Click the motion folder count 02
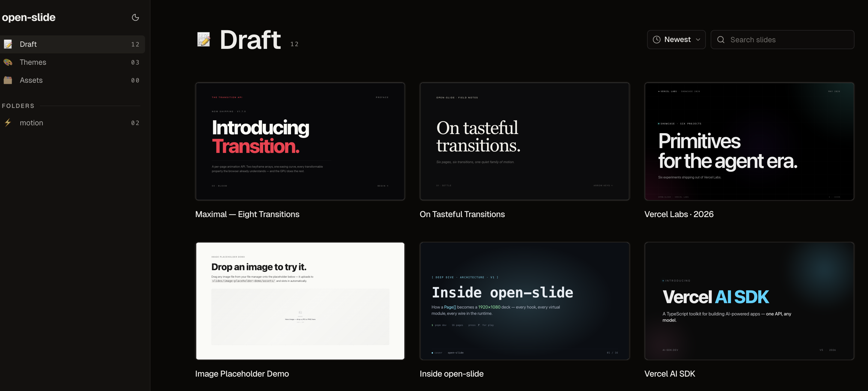This screenshot has height=391, width=868. pyautogui.click(x=135, y=123)
